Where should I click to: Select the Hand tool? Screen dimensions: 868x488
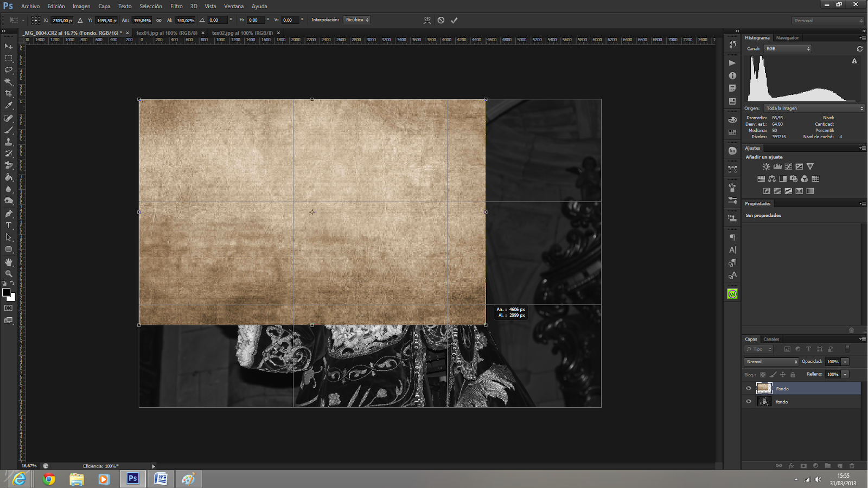pos(9,262)
